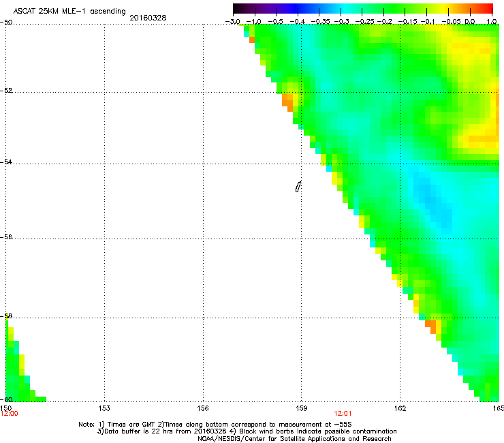
Task: Click the latitude axis label "-58"
Action: pos(6,316)
